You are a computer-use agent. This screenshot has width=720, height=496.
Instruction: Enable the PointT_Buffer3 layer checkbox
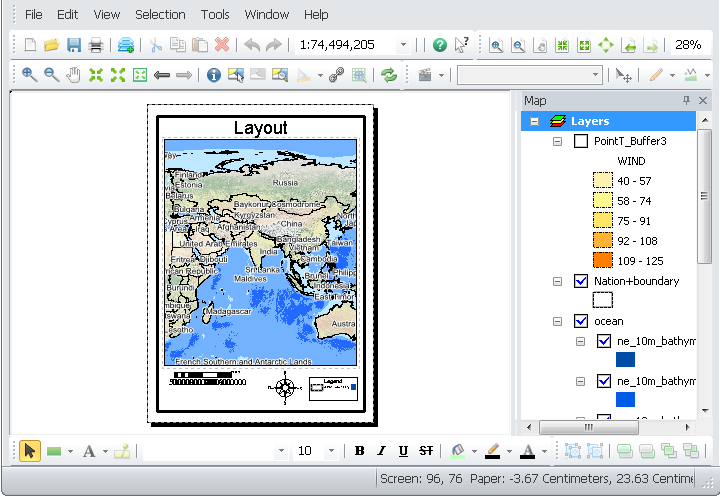coord(581,141)
